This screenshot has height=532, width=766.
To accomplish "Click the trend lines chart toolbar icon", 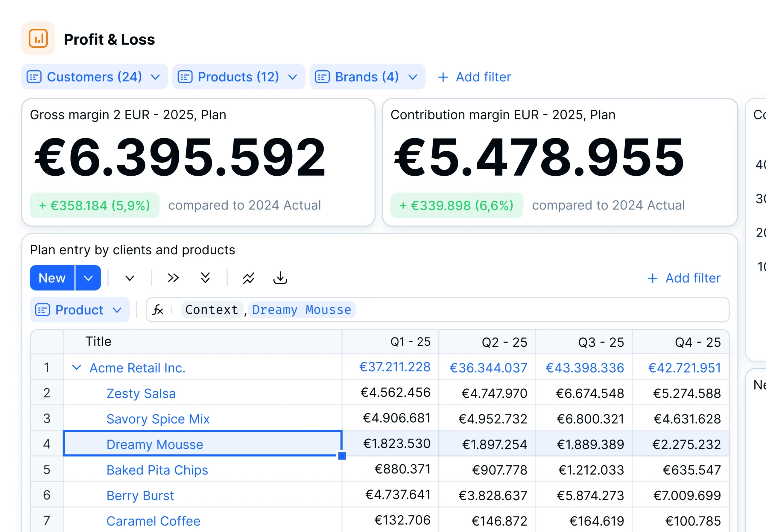I will (x=249, y=278).
